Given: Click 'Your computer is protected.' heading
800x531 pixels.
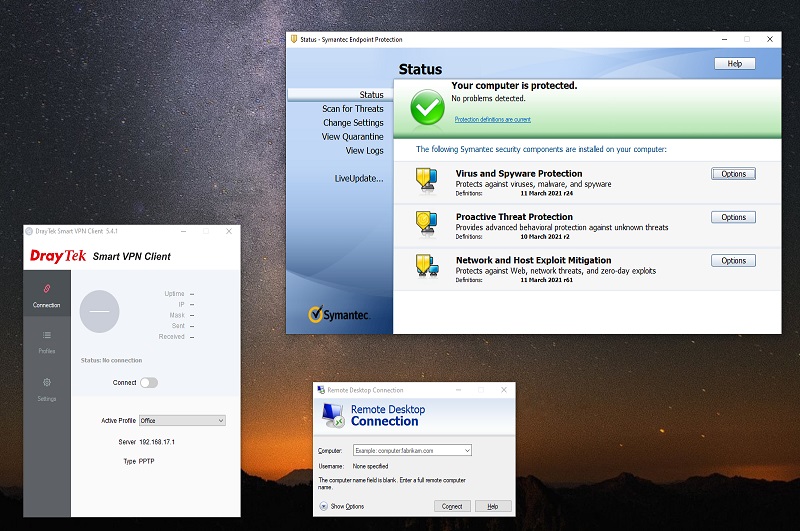Looking at the screenshot, I should click(x=514, y=86).
